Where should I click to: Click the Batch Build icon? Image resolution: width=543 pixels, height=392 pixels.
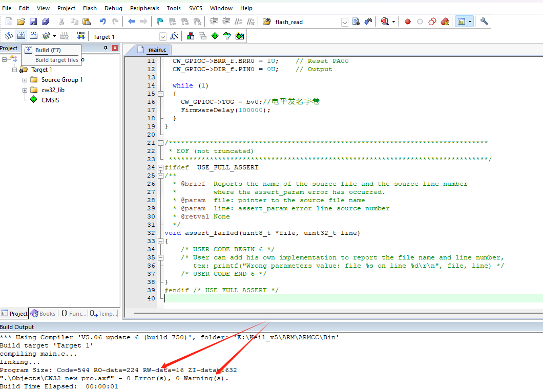click(46, 36)
